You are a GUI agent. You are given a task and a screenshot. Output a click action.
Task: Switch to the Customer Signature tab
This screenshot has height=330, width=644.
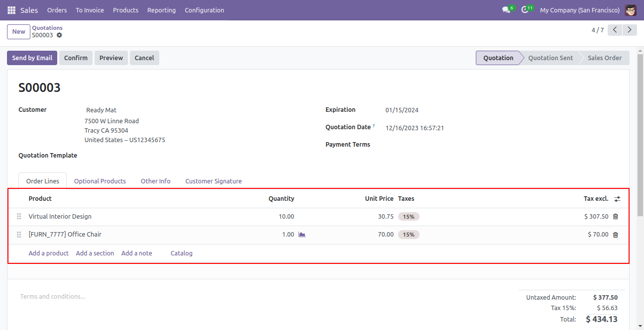click(214, 181)
